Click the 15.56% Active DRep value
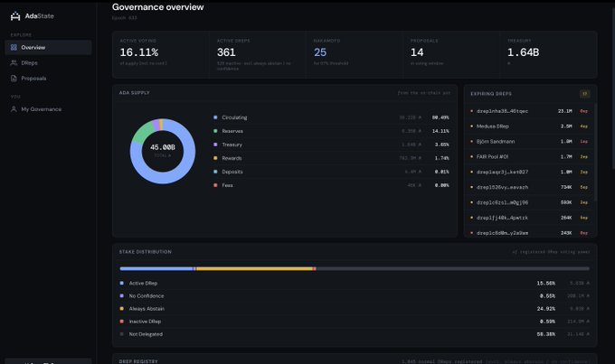This screenshot has height=364, width=615. (x=546, y=284)
